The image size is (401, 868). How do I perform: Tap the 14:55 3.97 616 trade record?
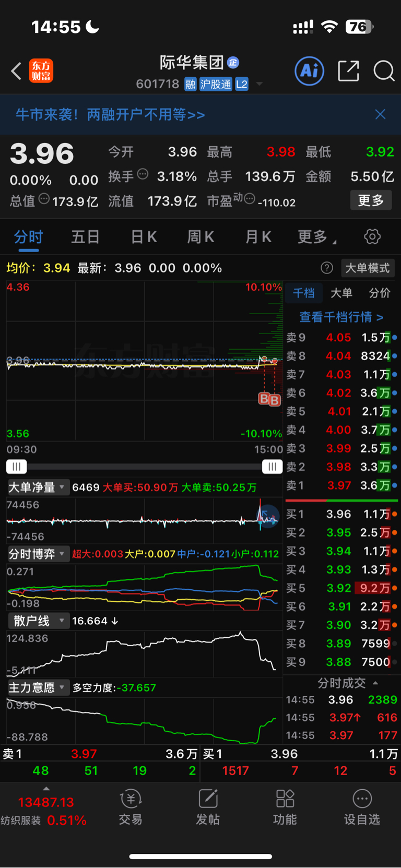pyautogui.click(x=341, y=718)
